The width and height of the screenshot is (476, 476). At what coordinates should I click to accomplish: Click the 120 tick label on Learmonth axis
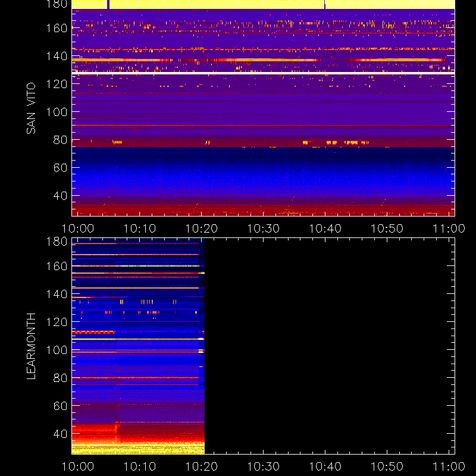[x=57, y=322]
